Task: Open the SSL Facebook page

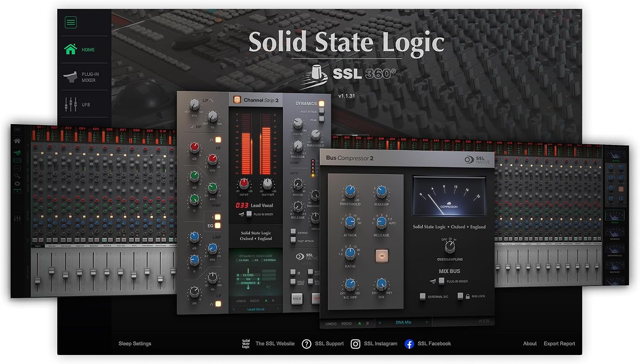Action: (x=428, y=344)
